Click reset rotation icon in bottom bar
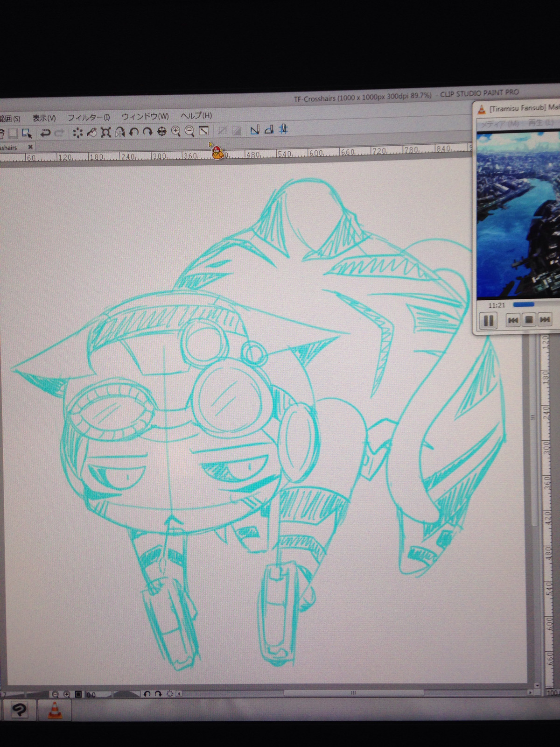This screenshot has height=747, width=560. click(169, 694)
